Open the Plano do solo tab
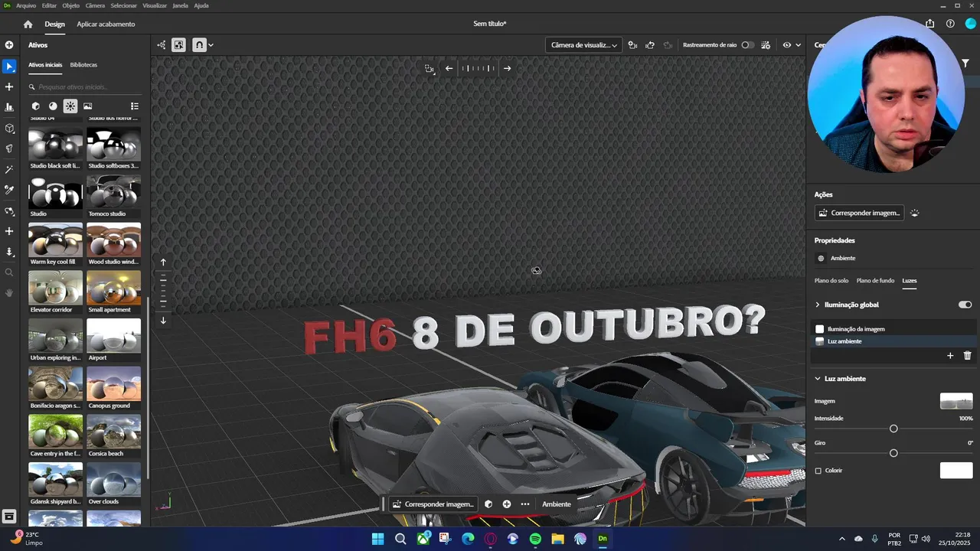Image resolution: width=980 pixels, height=551 pixels. click(831, 281)
